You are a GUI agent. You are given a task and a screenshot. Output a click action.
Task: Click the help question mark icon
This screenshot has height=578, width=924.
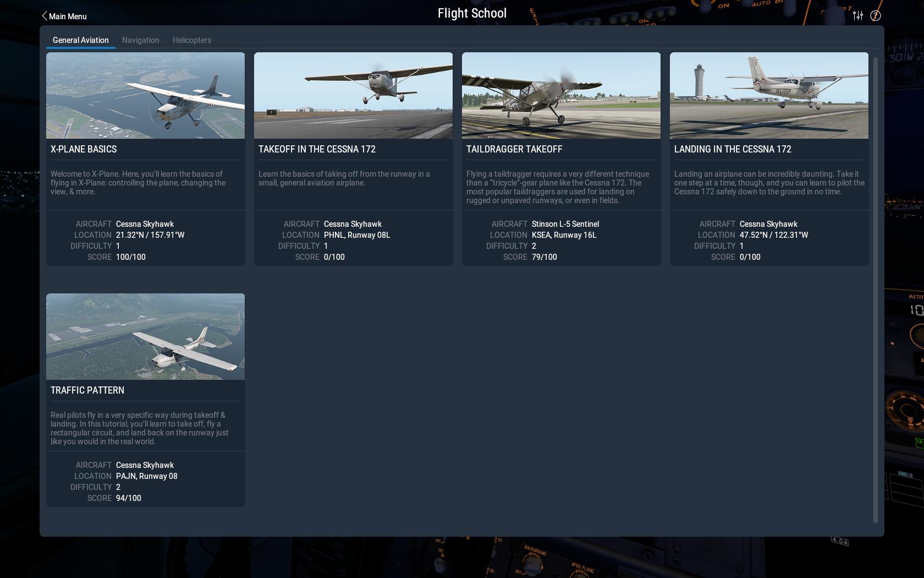876,16
